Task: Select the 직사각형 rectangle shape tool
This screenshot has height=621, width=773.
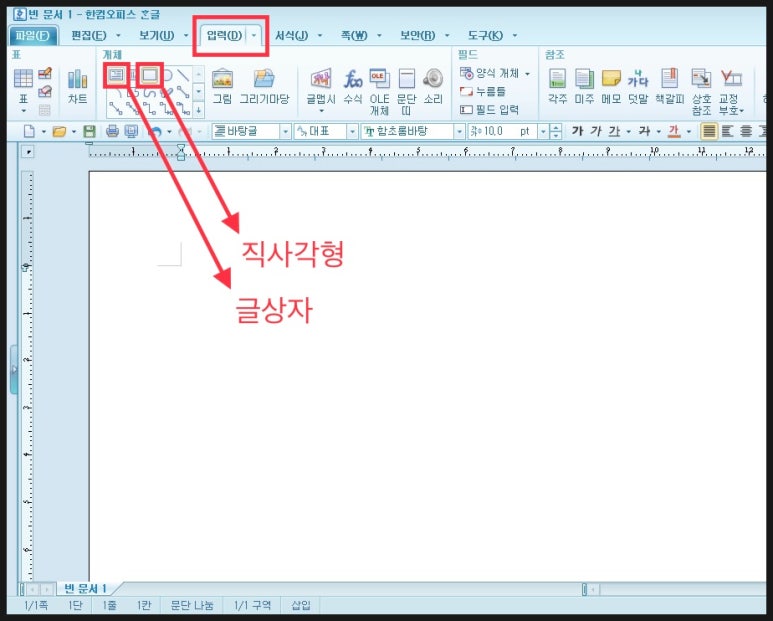Action: click(149, 75)
